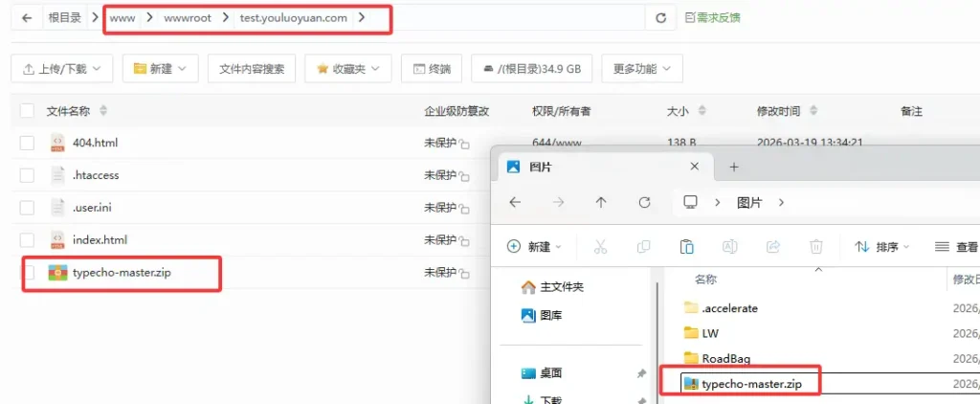Open the wwwroot breadcrumb segment
Image resolution: width=980 pixels, height=404 pixels.
coord(188,18)
